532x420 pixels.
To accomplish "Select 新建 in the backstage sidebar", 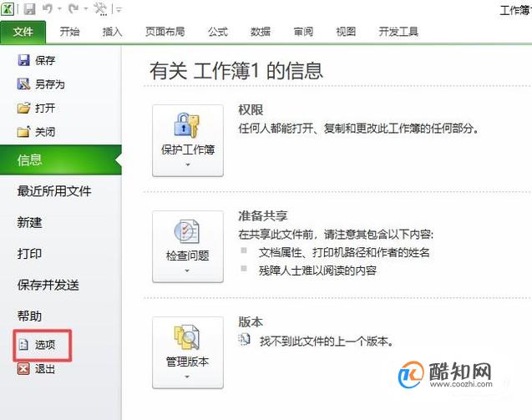I will point(29,222).
